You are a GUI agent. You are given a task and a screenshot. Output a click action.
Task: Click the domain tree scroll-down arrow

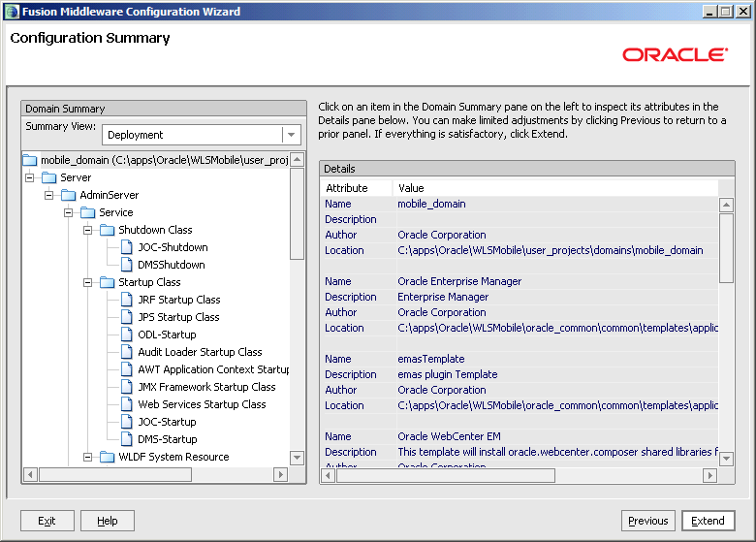click(298, 458)
